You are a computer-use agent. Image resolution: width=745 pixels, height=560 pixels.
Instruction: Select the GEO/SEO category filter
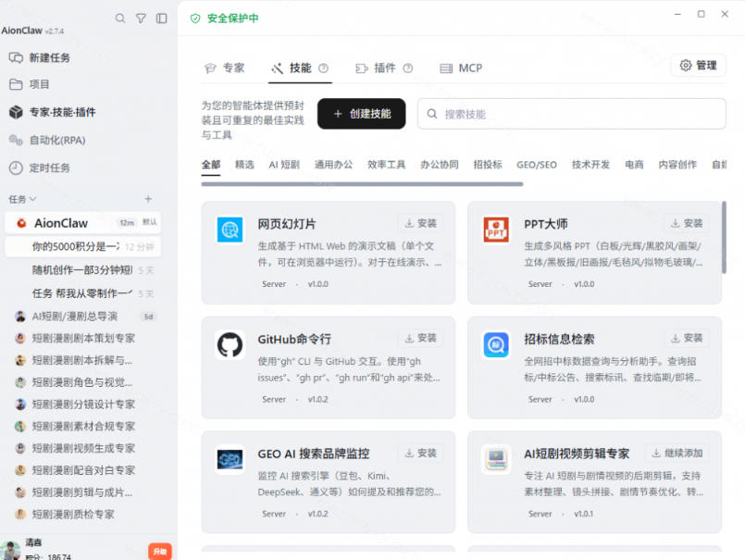(x=537, y=165)
